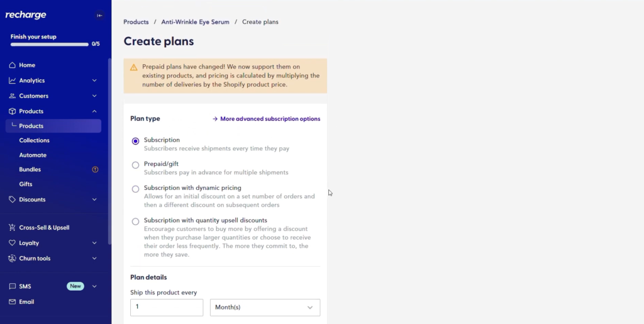Click the Analytics chart icon

coord(13,81)
